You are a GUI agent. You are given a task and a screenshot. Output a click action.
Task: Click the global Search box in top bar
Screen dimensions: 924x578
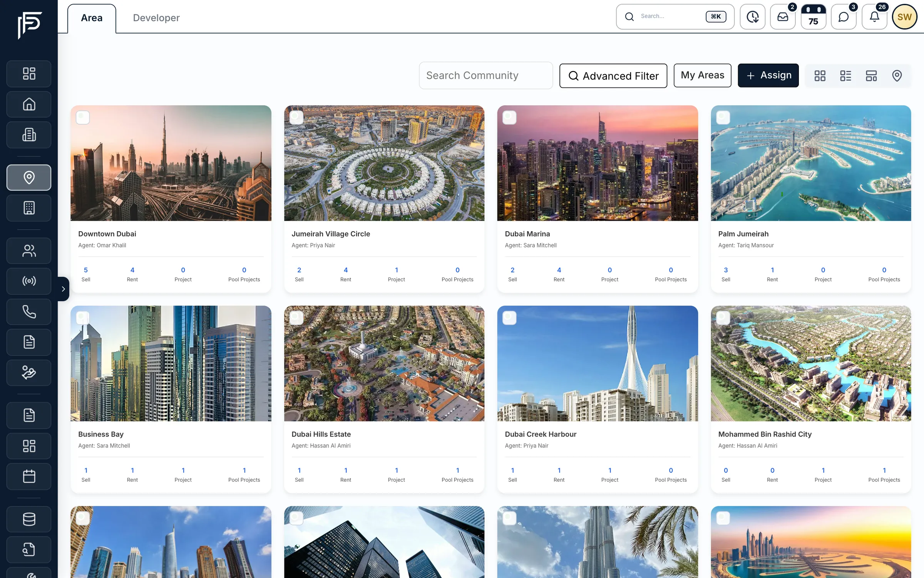(675, 17)
